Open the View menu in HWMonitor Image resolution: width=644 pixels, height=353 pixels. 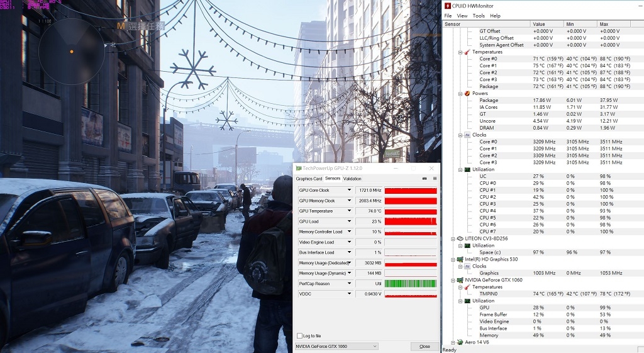[462, 16]
